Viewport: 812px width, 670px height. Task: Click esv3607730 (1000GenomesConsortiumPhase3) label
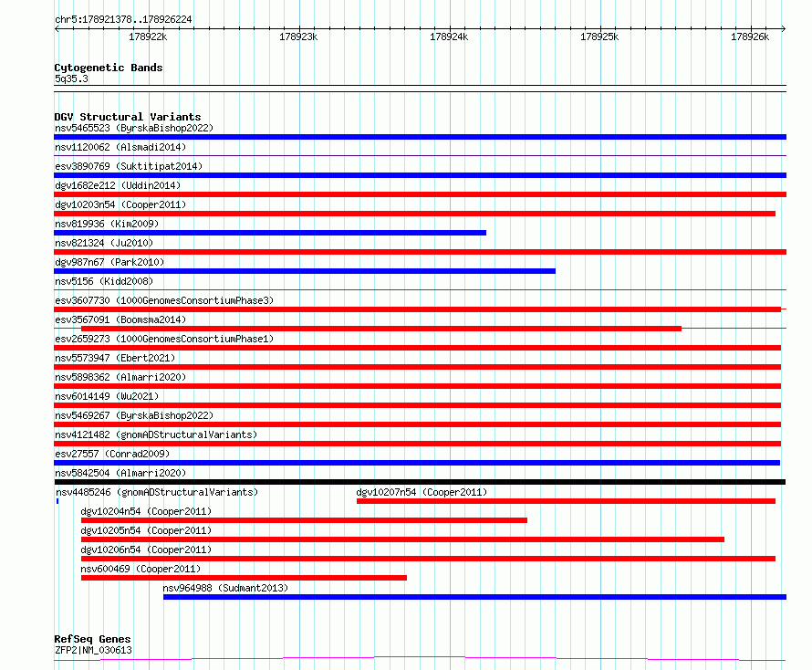pyautogui.click(x=164, y=300)
